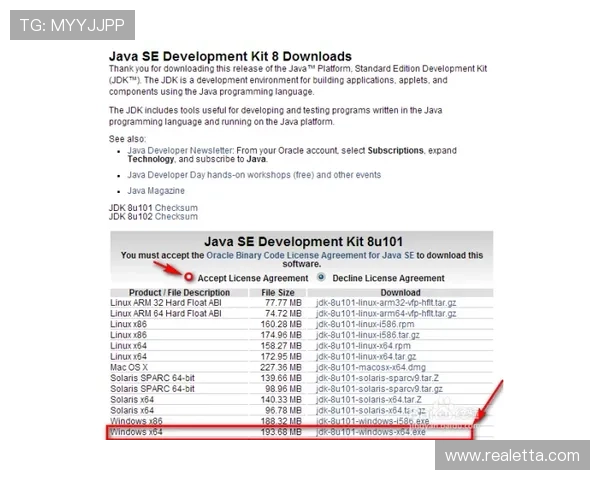Download jdk-8u101-linux-i586.rpm
Screen dimensions: 600x480
point(365,323)
